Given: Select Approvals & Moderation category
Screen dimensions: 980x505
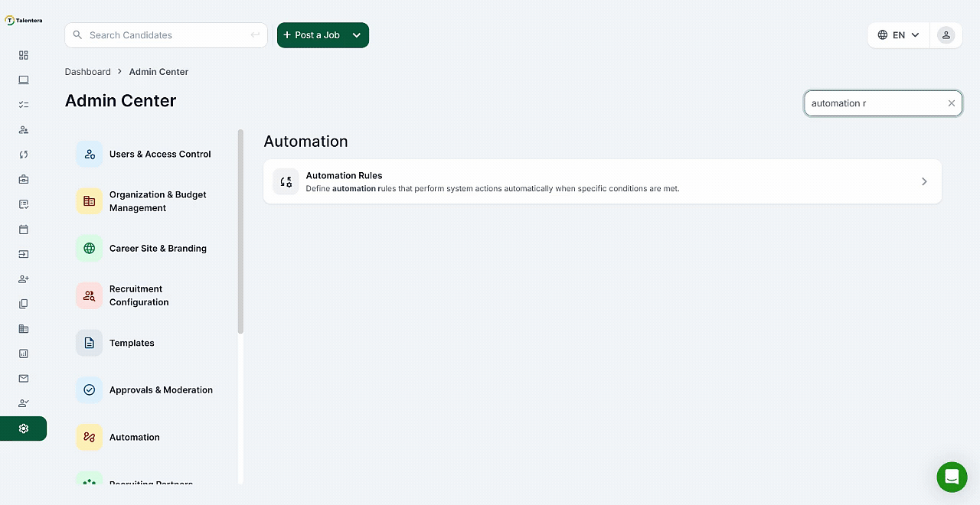Looking at the screenshot, I should [161, 390].
